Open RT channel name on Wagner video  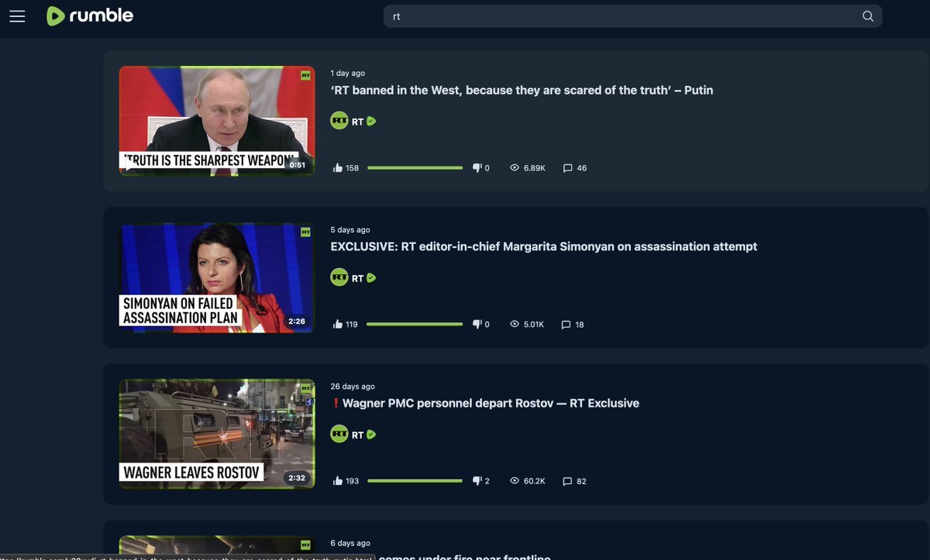357,435
